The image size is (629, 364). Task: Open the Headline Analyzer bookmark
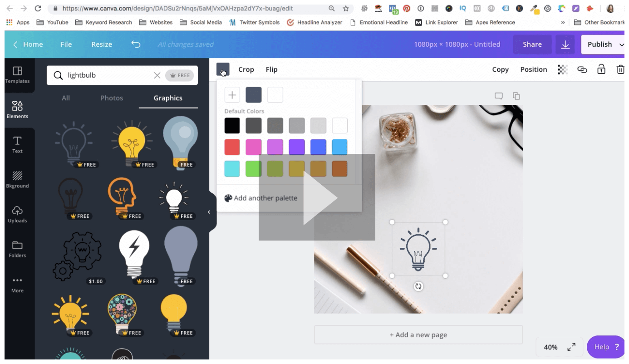tap(314, 22)
